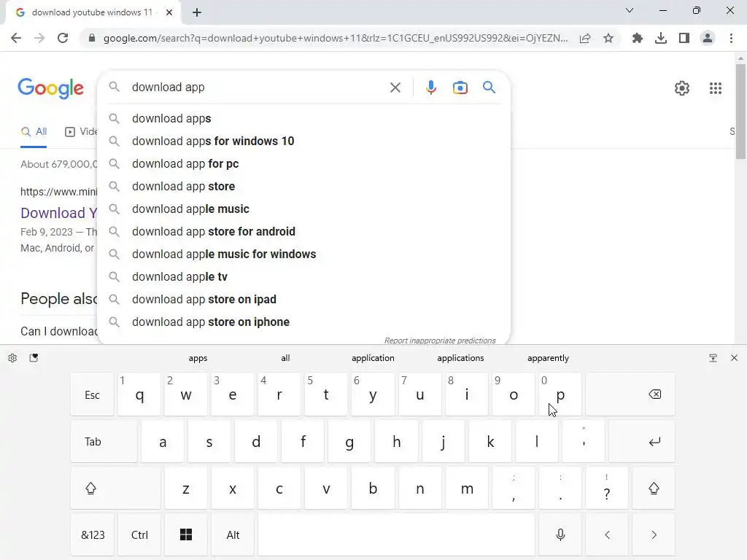Select suggestion 'download apps for windows 10'
The height and width of the screenshot is (560, 747).
pos(303,141)
